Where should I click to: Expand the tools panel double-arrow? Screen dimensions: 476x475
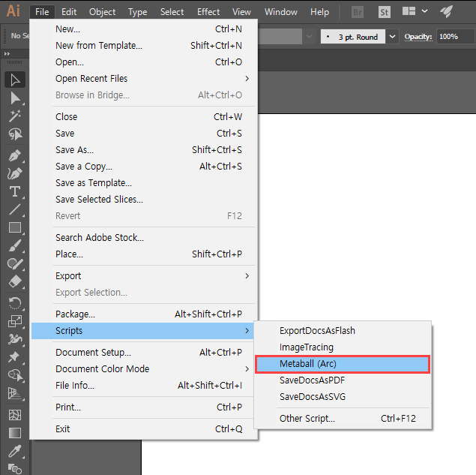pos(7,54)
